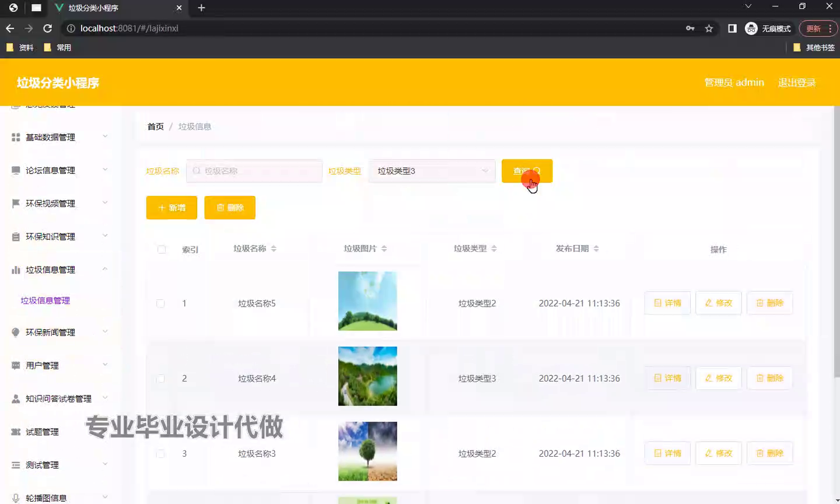The height and width of the screenshot is (504, 840).
Task: Click the 更新 browser update button
Action: click(x=818, y=28)
